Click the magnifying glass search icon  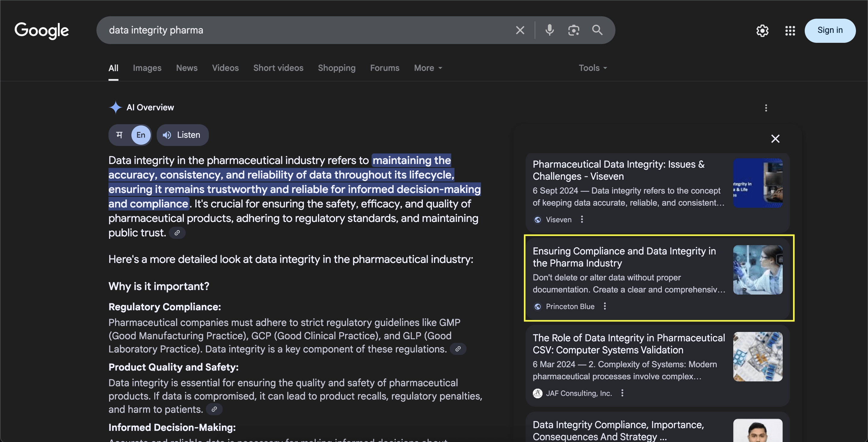pyautogui.click(x=597, y=30)
